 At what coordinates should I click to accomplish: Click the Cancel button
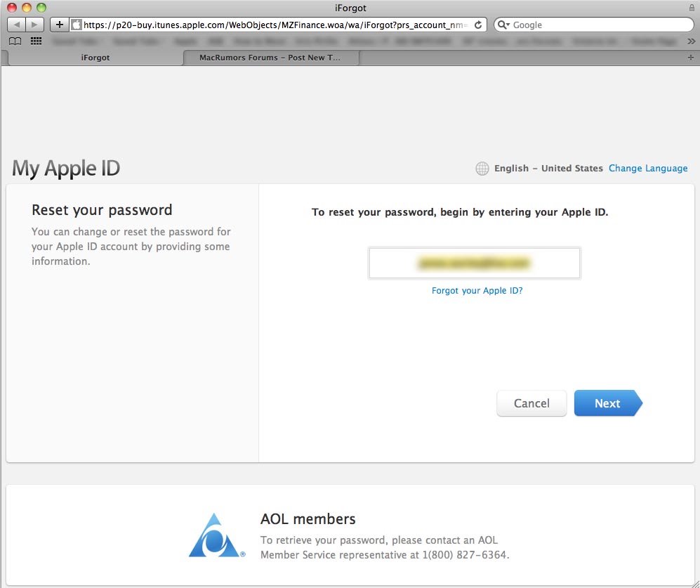pos(531,403)
